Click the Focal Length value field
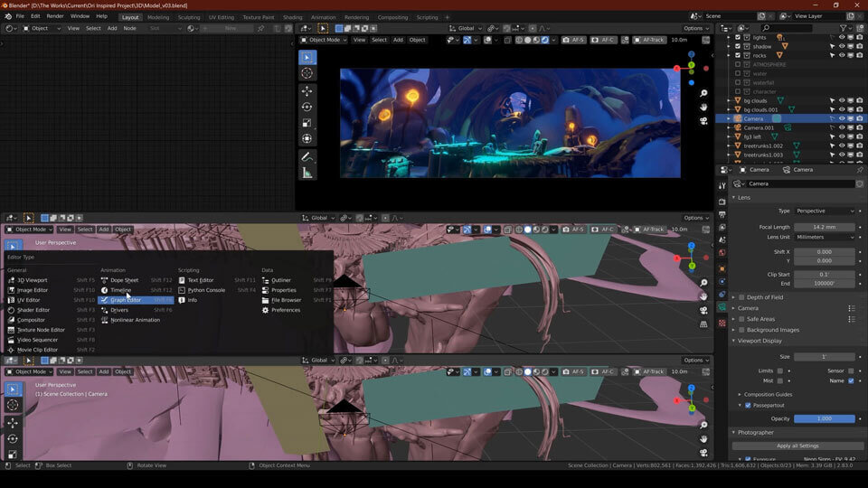 click(825, 227)
